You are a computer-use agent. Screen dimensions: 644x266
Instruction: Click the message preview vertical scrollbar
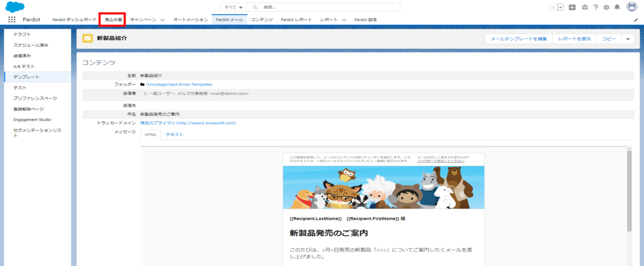630,190
